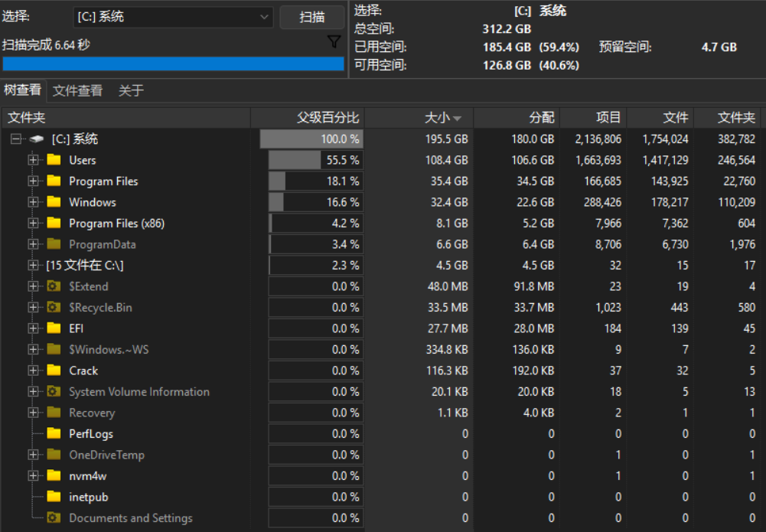Expand the Windows folder node
The image size is (766, 532).
click(x=33, y=202)
